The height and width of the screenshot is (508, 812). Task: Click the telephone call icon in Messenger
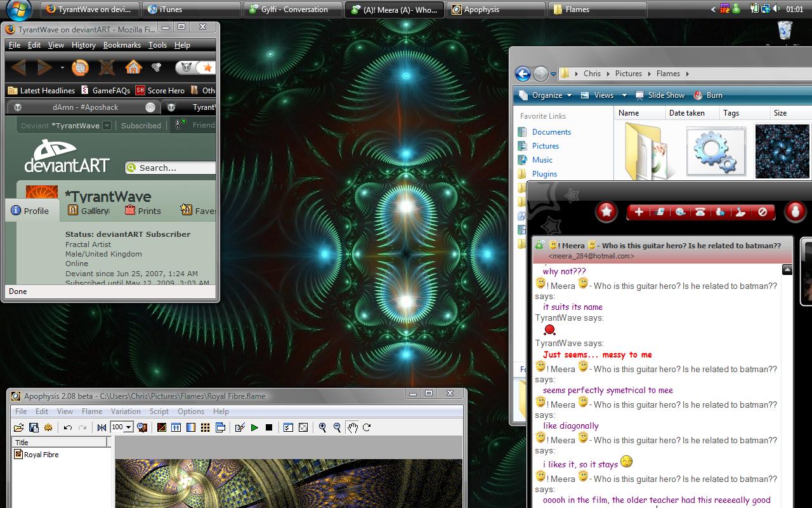[x=700, y=212]
